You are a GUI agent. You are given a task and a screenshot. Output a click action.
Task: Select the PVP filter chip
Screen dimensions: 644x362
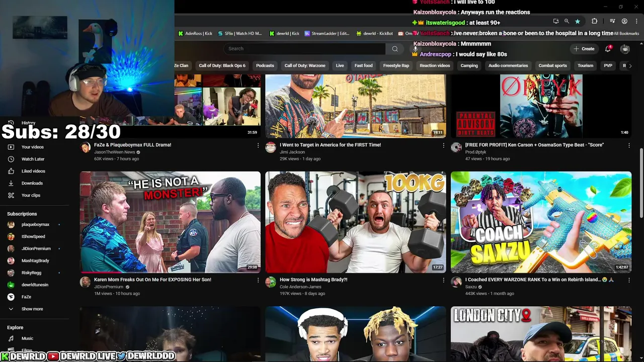[x=608, y=66]
